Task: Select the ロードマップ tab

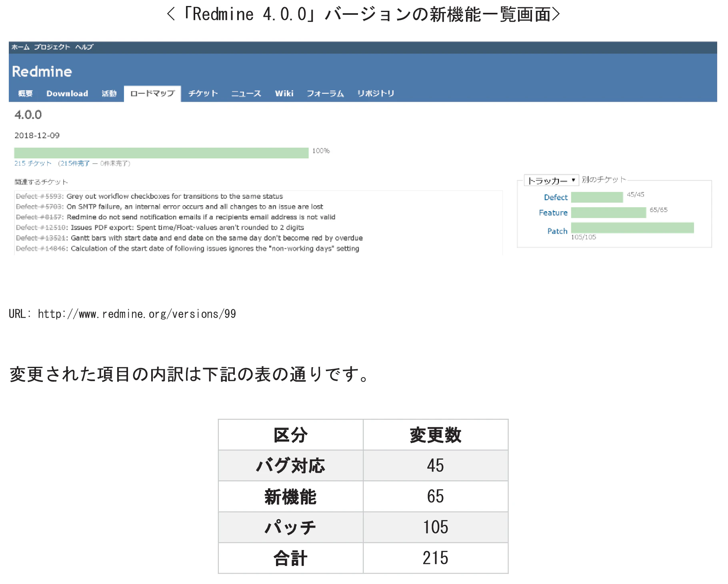Action: coord(152,94)
